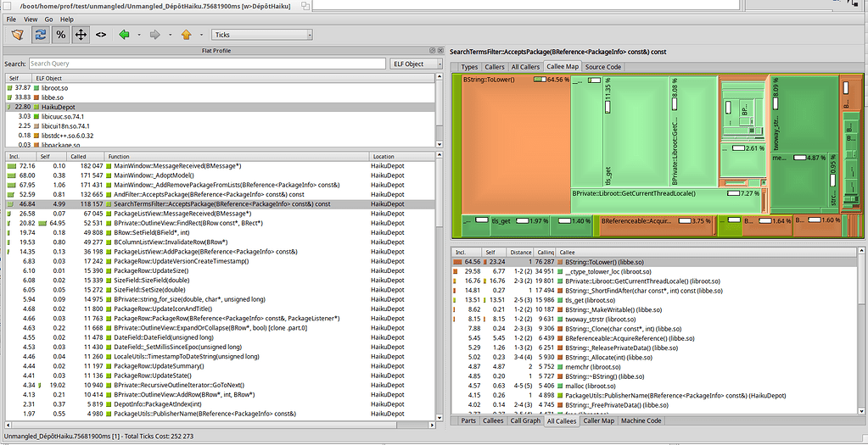
Task: Float the Flat Profile dock panel
Action: pos(434,50)
